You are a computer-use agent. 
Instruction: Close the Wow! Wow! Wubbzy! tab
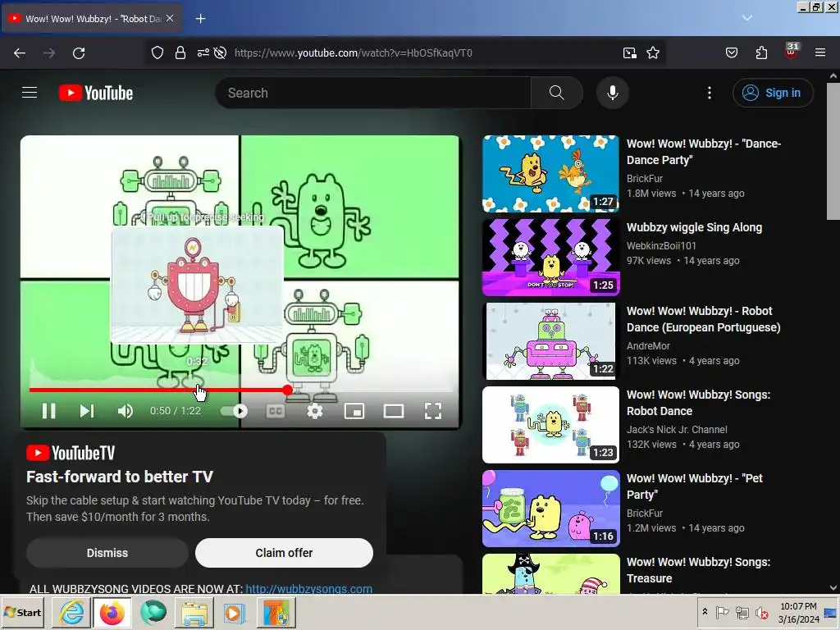tap(170, 18)
